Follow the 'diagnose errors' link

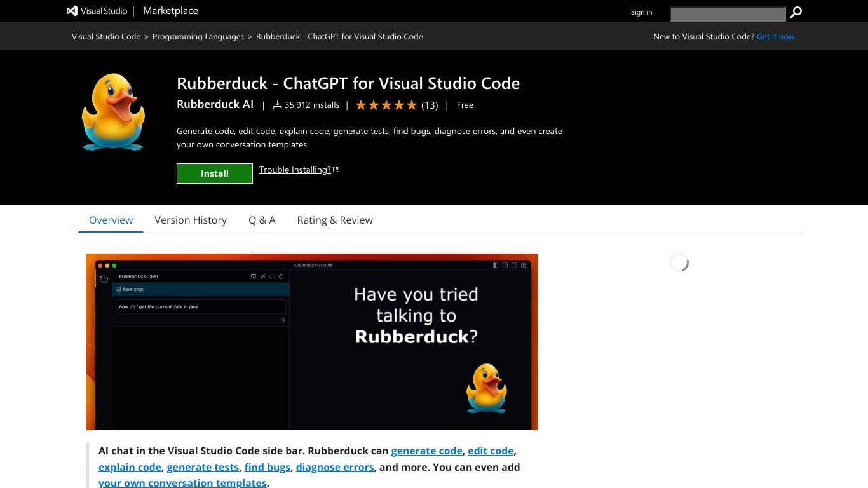335,467
